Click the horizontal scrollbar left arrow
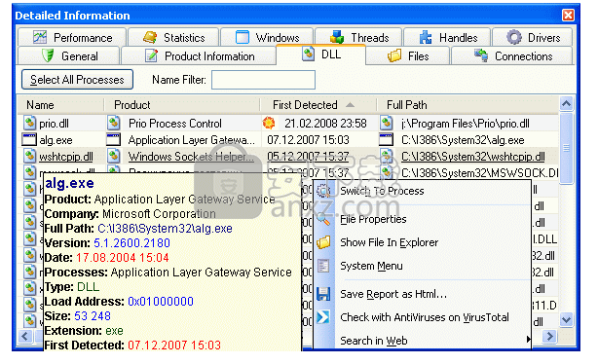 click(25, 336)
